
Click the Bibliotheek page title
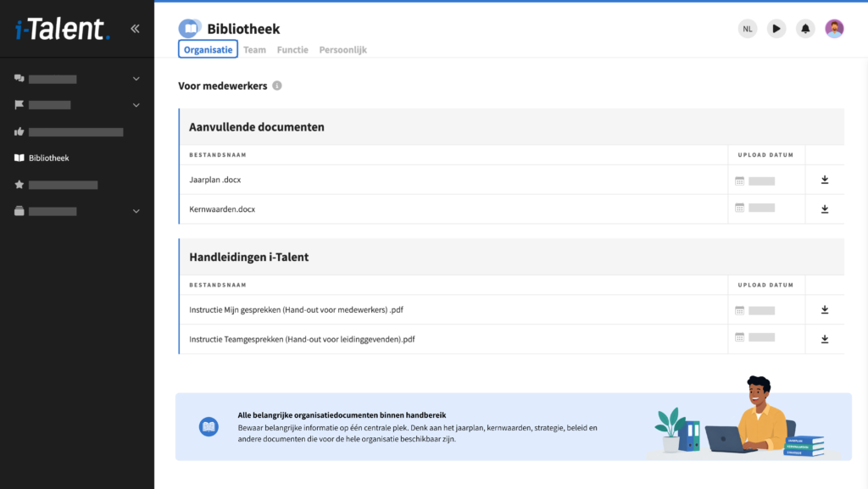click(243, 29)
